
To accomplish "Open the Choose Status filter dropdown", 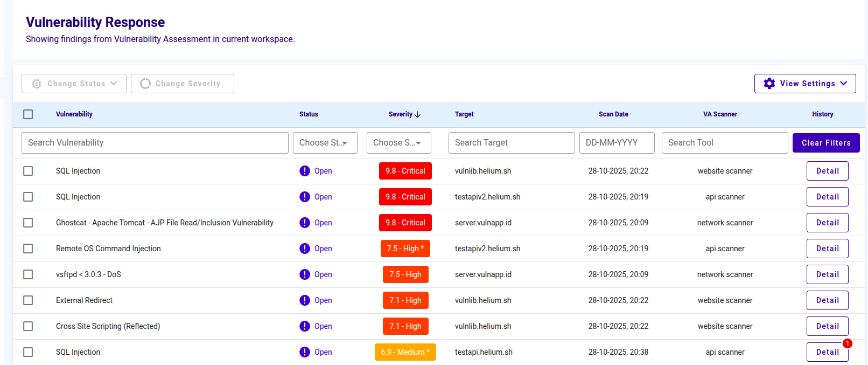I will (325, 143).
